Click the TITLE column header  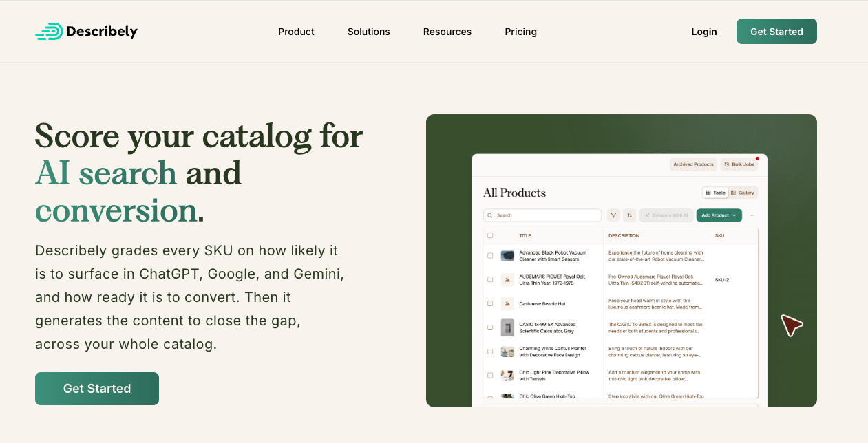(525, 235)
